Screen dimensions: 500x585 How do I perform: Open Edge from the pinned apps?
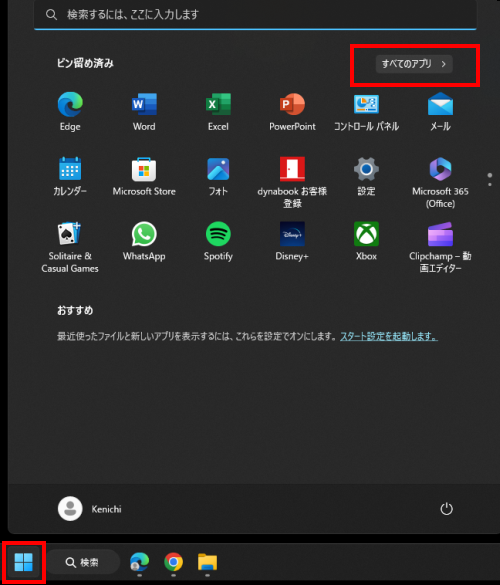click(70, 111)
